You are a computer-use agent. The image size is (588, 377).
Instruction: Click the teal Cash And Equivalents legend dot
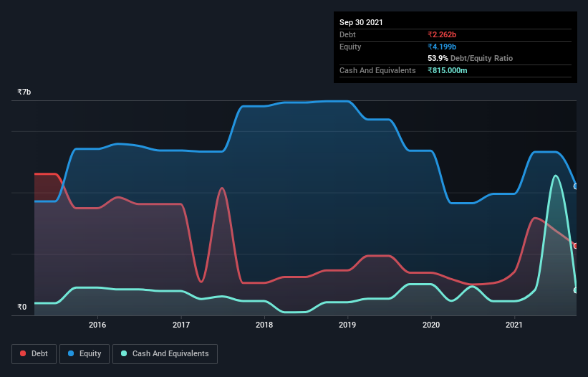coord(124,353)
